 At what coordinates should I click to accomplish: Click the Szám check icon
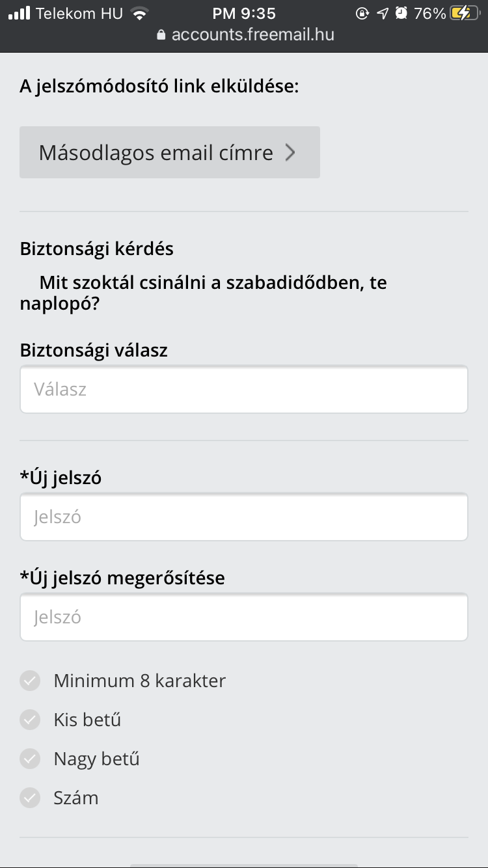pyautogui.click(x=30, y=798)
